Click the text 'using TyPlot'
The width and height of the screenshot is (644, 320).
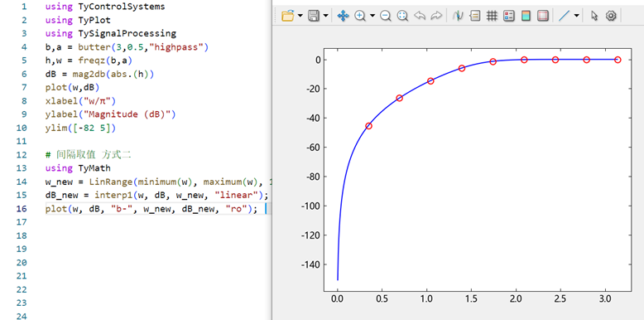click(78, 20)
